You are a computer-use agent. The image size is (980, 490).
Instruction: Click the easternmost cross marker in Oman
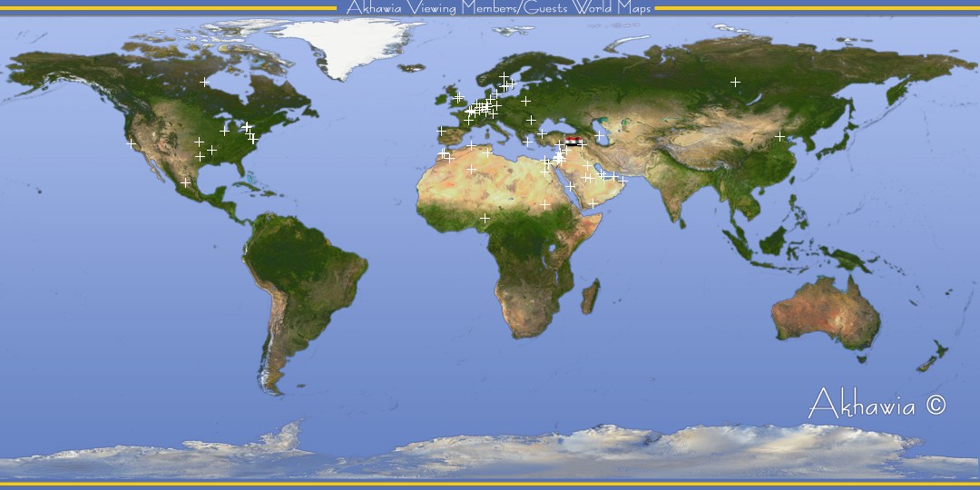[x=622, y=180]
